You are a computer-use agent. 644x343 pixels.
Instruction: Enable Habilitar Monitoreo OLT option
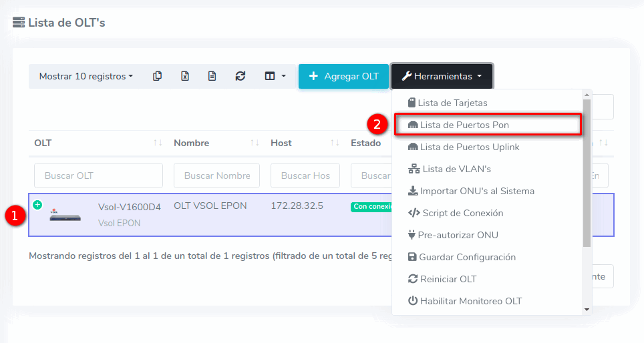[x=470, y=301]
